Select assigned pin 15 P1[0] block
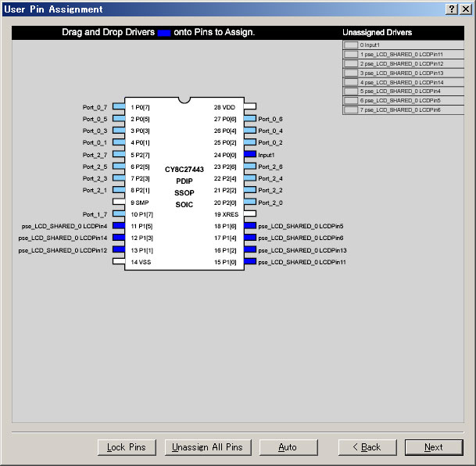The height and width of the screenshot is (466, 476). (250, 261)
